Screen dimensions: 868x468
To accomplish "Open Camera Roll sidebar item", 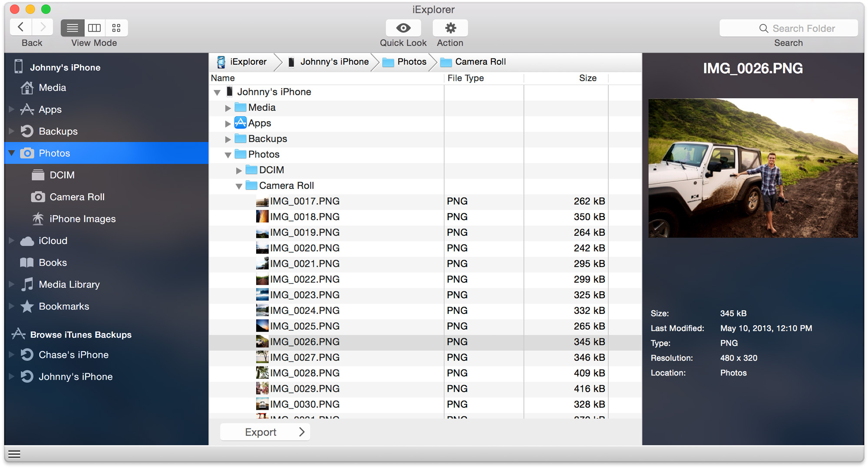I will coord(77,197).
